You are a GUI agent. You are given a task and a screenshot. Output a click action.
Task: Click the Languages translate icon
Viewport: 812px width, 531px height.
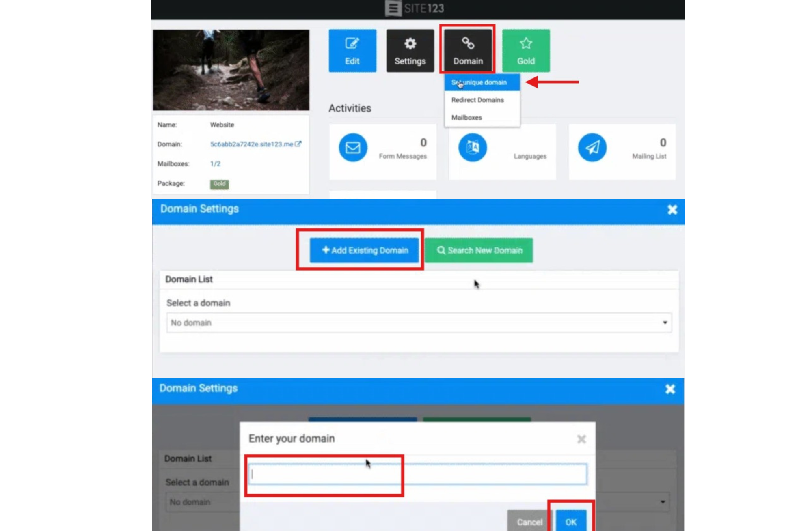pyautogui.click(x=472, y=147)
